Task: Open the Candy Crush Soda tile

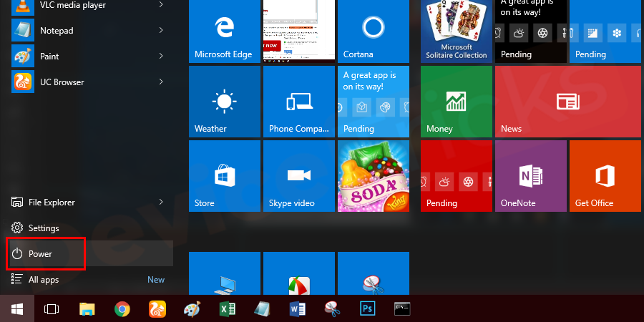Action: [x=374, y=176]
